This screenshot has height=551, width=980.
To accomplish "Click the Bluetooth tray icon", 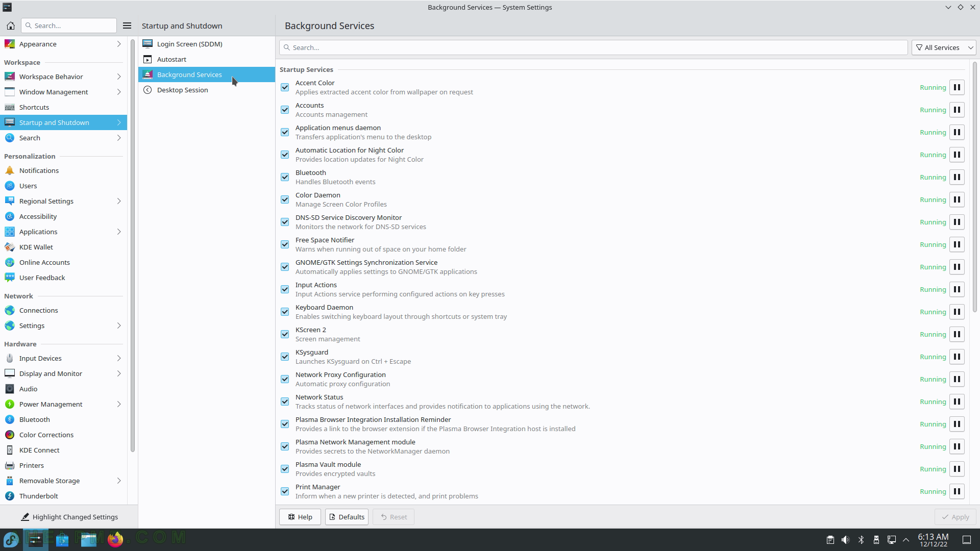I will (861, 540).
